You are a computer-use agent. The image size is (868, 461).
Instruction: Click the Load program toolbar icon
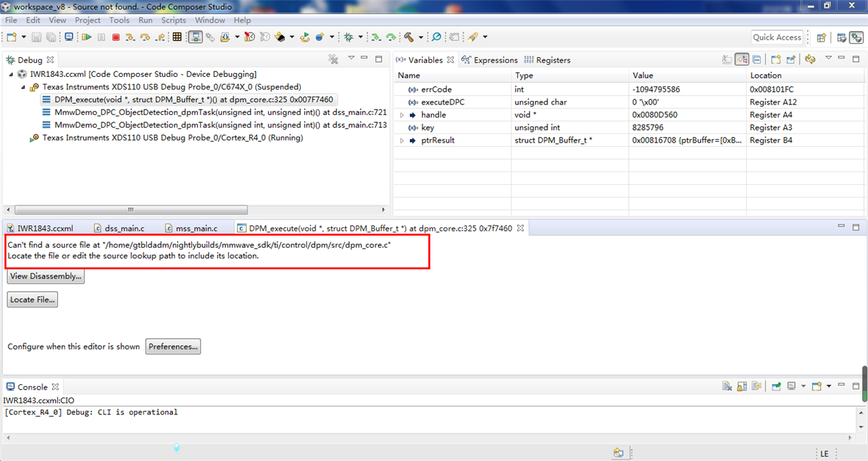click(x=224, y=37)
